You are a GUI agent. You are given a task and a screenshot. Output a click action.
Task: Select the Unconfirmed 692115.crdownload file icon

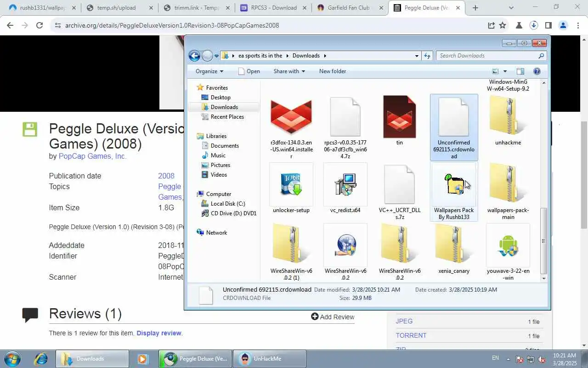click(x=454, y=117)
